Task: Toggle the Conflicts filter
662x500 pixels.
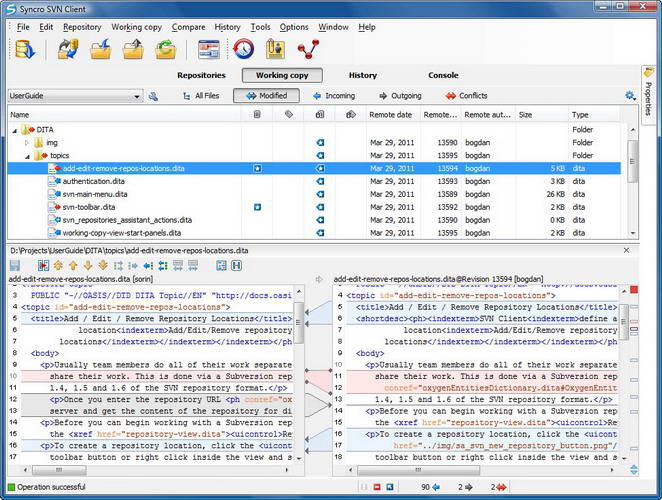Action: (466, 96)
